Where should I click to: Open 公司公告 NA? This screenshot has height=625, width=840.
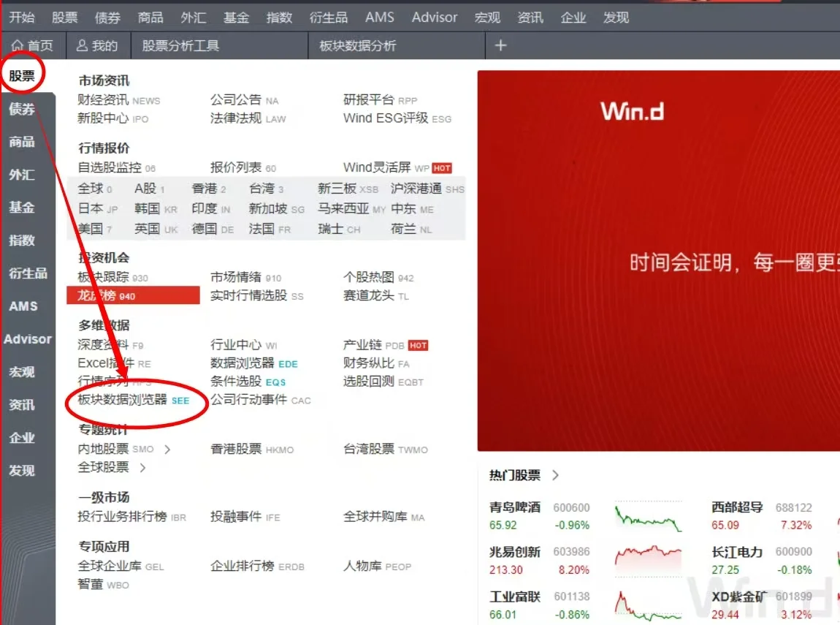(x=244, y=99)
